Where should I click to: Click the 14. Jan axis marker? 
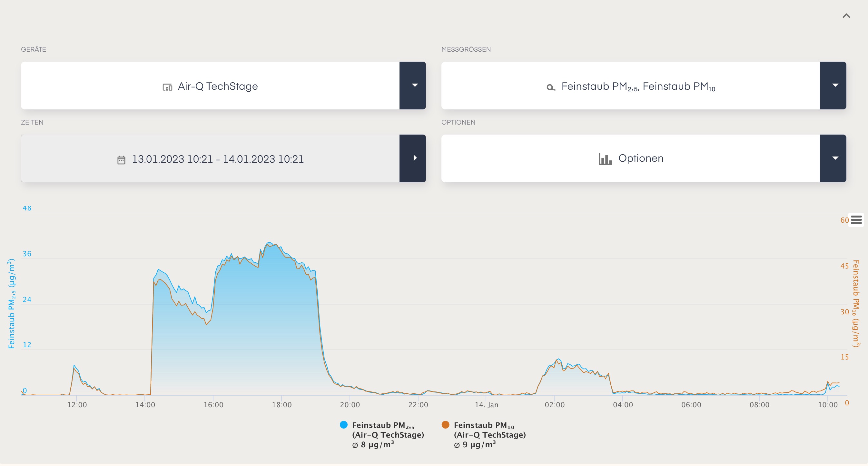click(486, 405)
